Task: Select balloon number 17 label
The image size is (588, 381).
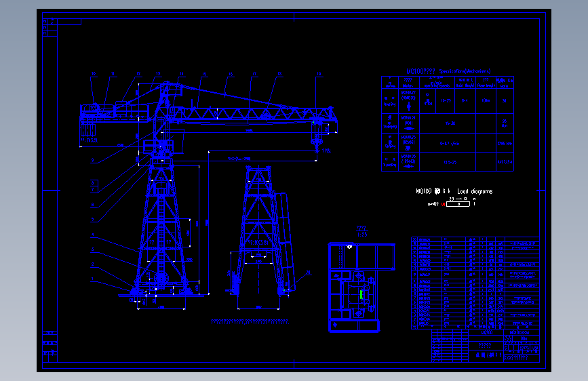Action: coord(254,74)
